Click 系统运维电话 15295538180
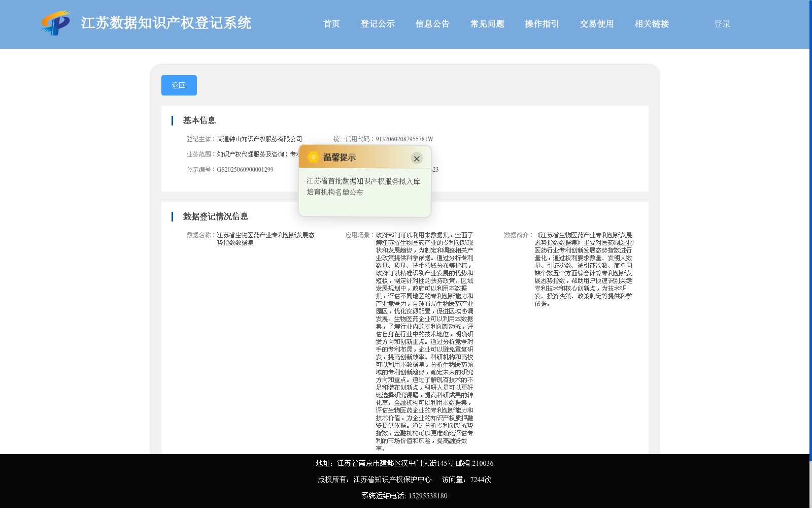The image size is (812, 508). click(x=404, y=496)
